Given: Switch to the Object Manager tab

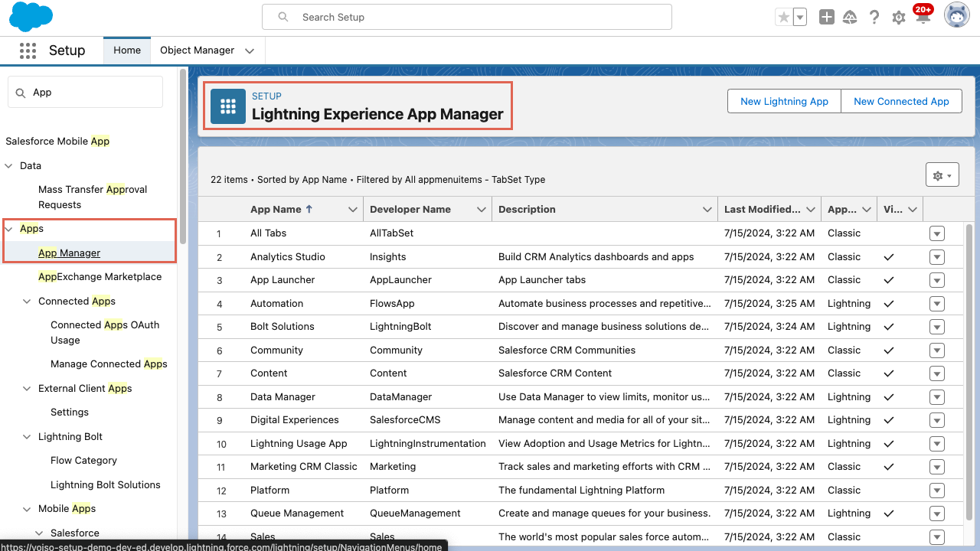Looking at the screenshot, I should pyautogui.click(x=197, y=51).
